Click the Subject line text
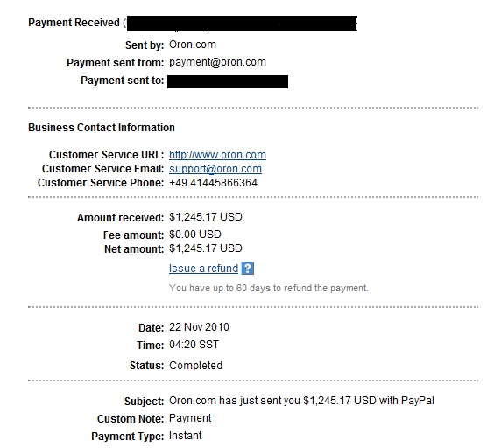Screen dimensions: 487x448 tap(301, 401)
